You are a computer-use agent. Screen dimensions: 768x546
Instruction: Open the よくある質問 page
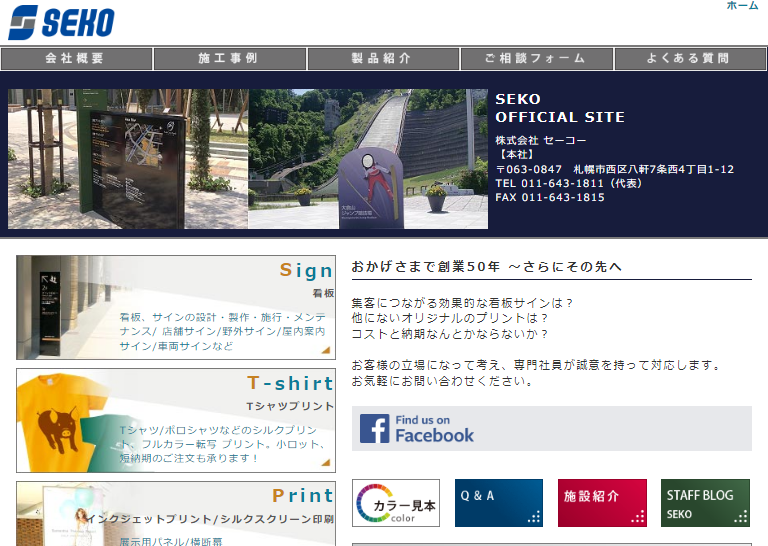[x=690, y=59]
